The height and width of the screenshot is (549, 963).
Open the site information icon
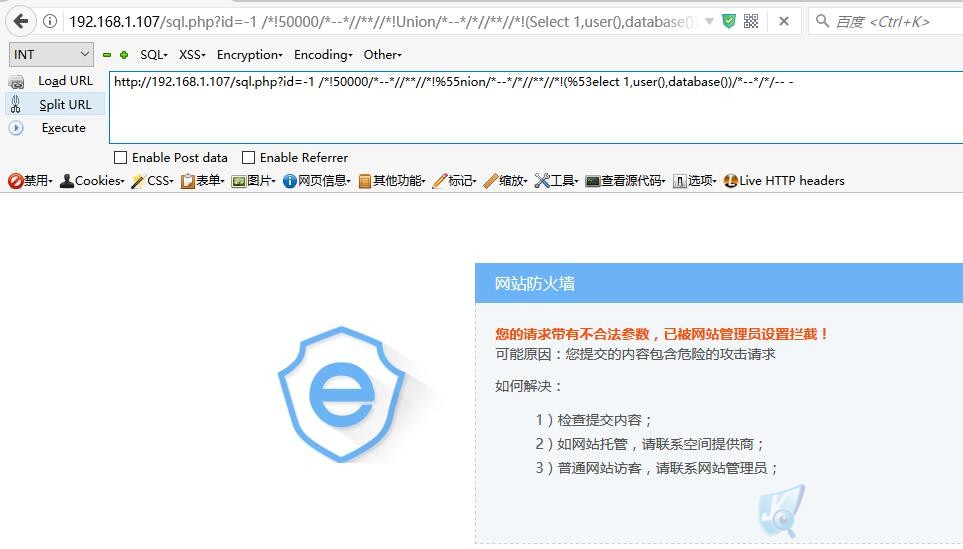coord(50,21)
